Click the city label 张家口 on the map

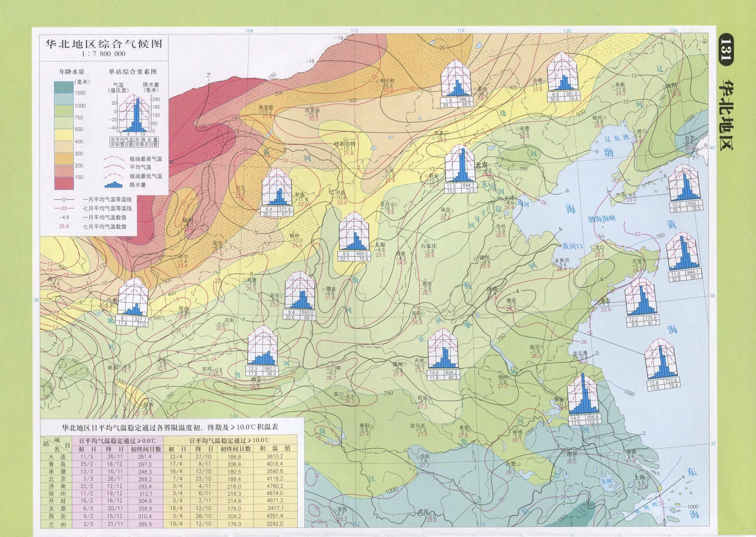441,133
